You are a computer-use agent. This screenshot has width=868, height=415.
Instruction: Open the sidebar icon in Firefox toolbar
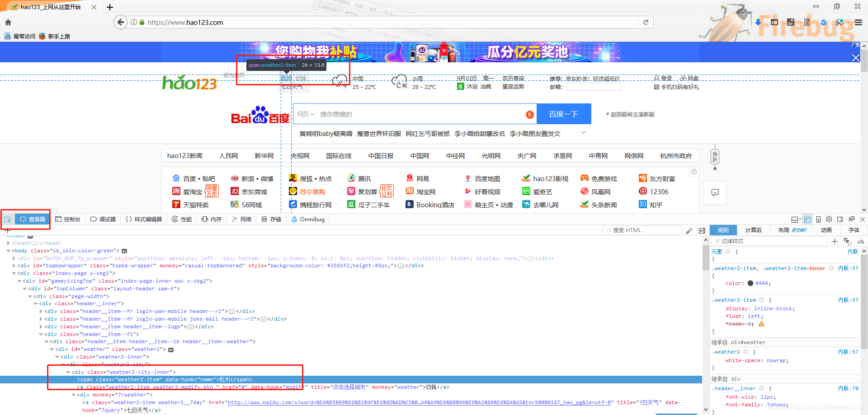pos(774,22)
